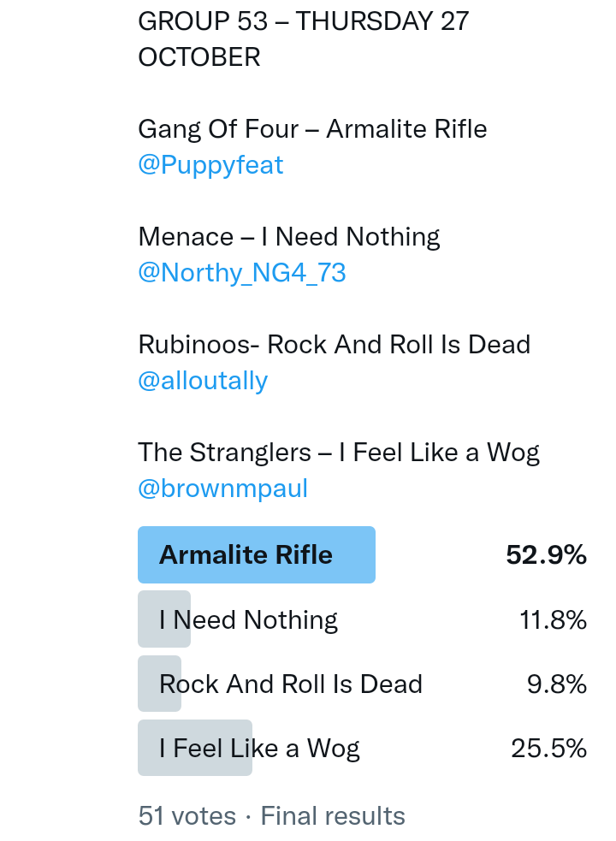Screen dimensions: 616x841
Task: Open the @brownmpaul profile mention
Action: [x=222, y=489]
